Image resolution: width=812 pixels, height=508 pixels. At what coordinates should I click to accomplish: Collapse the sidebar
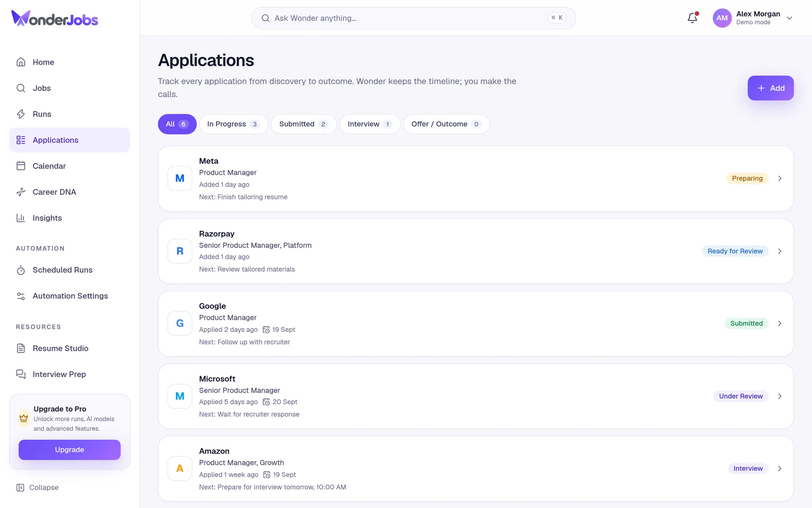click(x=37, y=488)
